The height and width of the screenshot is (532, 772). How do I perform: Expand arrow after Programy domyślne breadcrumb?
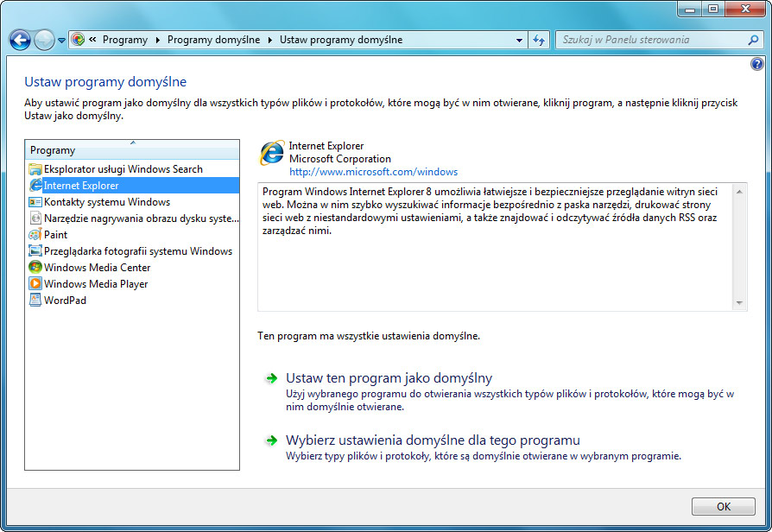(x=269, y=40)
